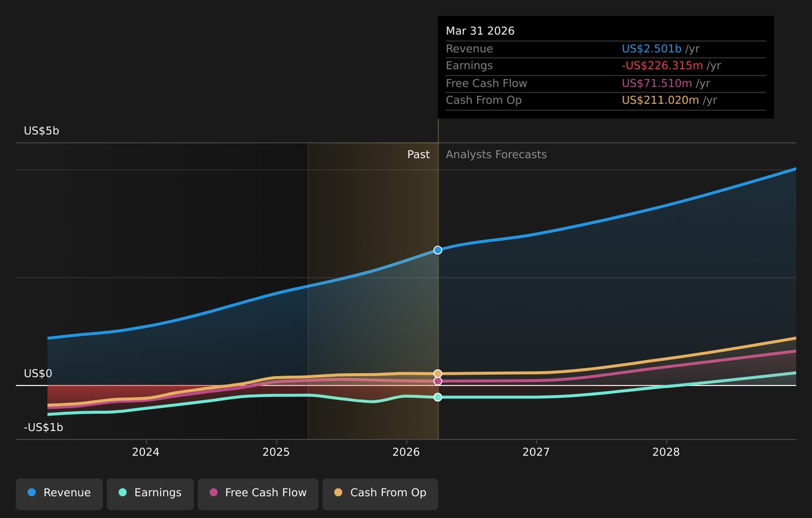Click the pink Free Cash Flow marker
This screenshot has width=812, height=518.
point(438,382)
